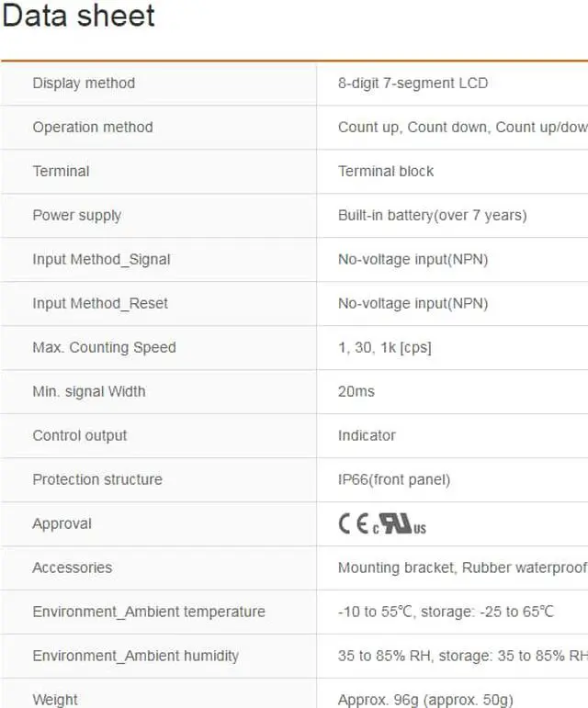This screenshot has height=708, width=588.
Task: Click the Accessories row label
Action: pos(73,568)
